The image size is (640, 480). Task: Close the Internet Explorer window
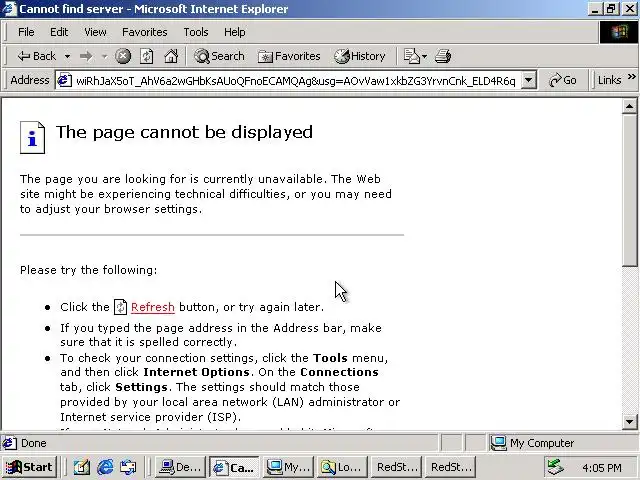pos(630,9)
